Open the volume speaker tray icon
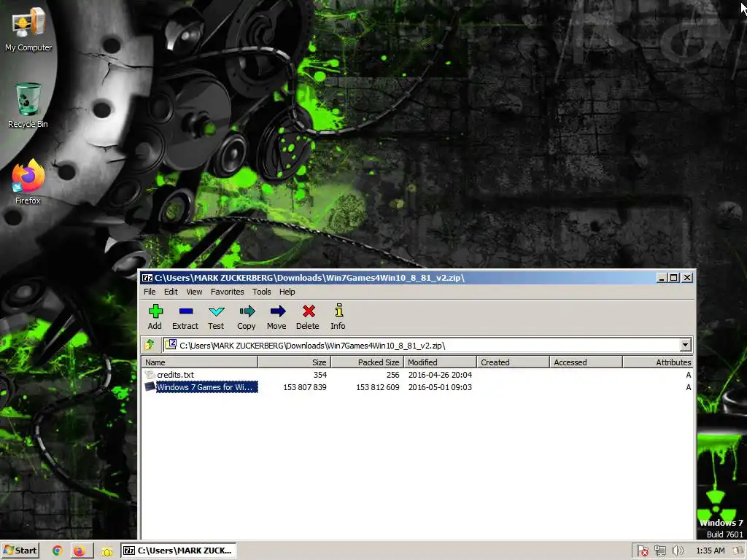This screenshot has width=747, height=560. pyautogui.click(x=677, y=551)
